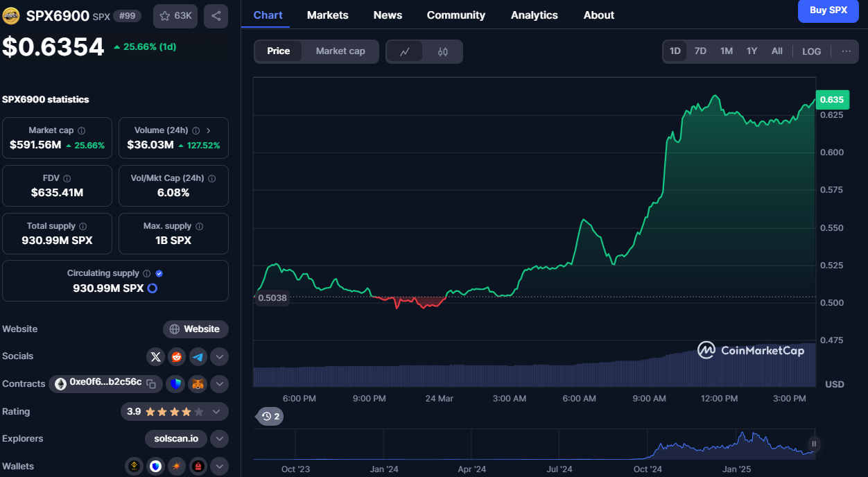The height and width of the screenshot is (477, 868).
Task: Click the chart events marker showing 2
Action: tap(270, 417)
